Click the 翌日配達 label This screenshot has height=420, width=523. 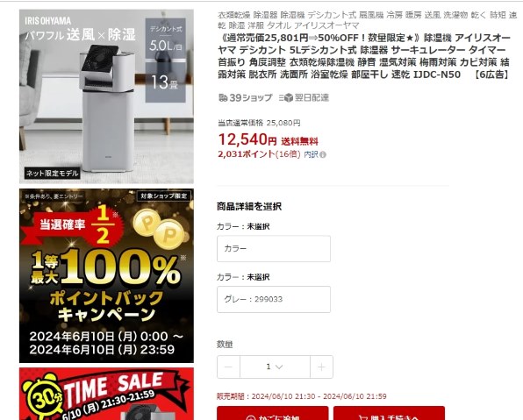click(312, 97)
